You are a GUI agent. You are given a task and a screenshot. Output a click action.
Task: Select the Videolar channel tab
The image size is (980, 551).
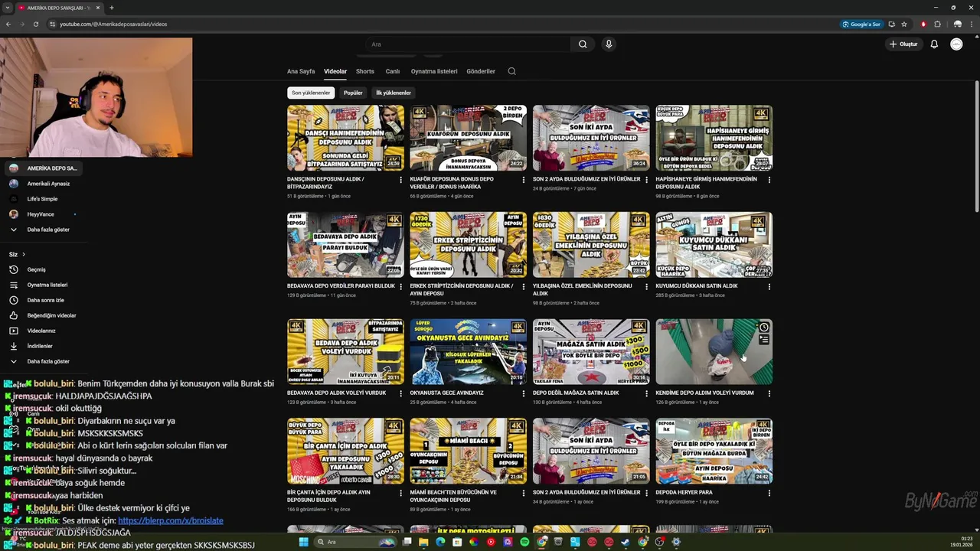click(335, 71)
